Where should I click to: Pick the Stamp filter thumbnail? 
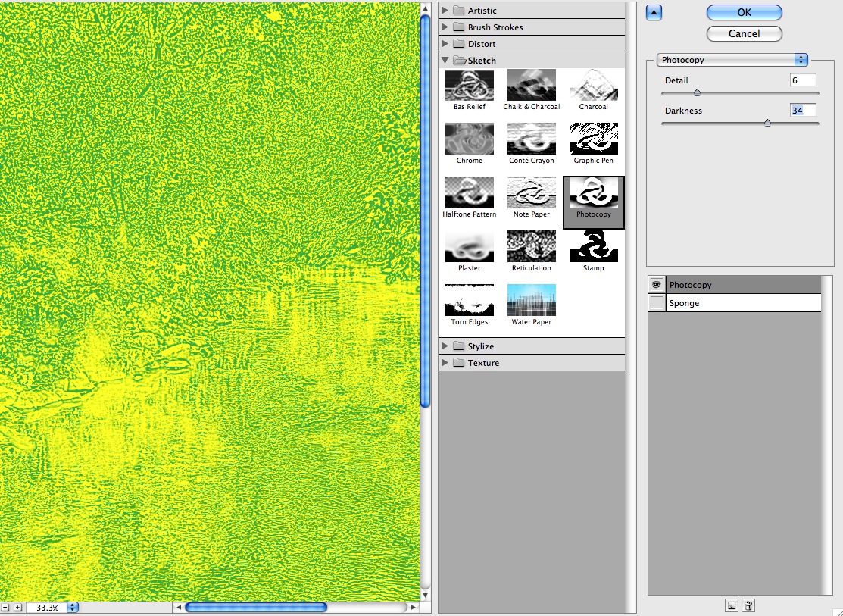(x=593, y=246)
